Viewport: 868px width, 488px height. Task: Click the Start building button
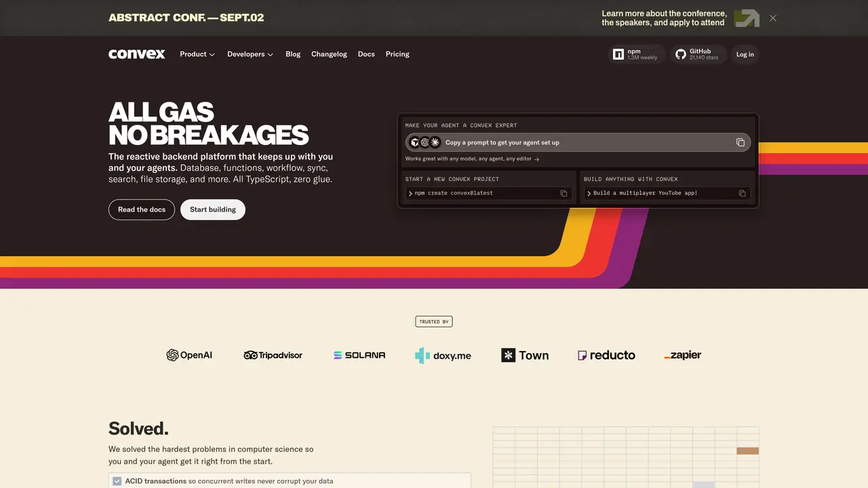click(213, 209)
